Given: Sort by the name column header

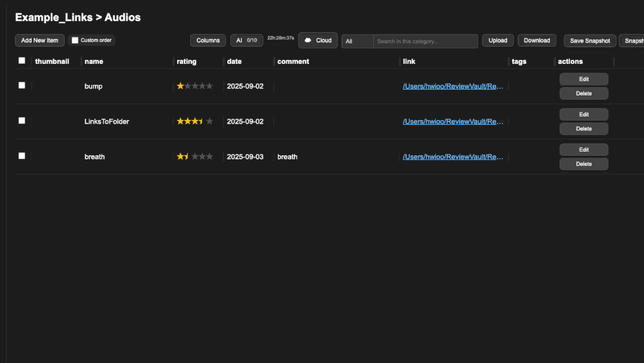Looking at the screenshot, I should coord(94,61).
